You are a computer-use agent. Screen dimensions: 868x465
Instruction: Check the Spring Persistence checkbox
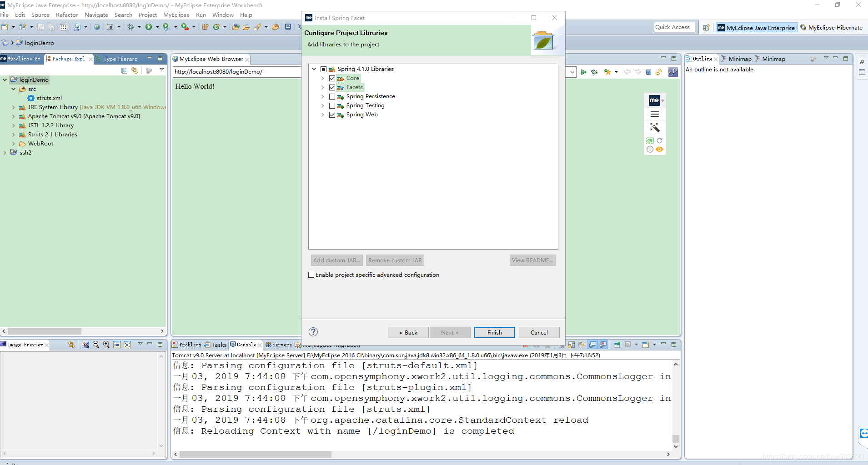coord(332,96)
